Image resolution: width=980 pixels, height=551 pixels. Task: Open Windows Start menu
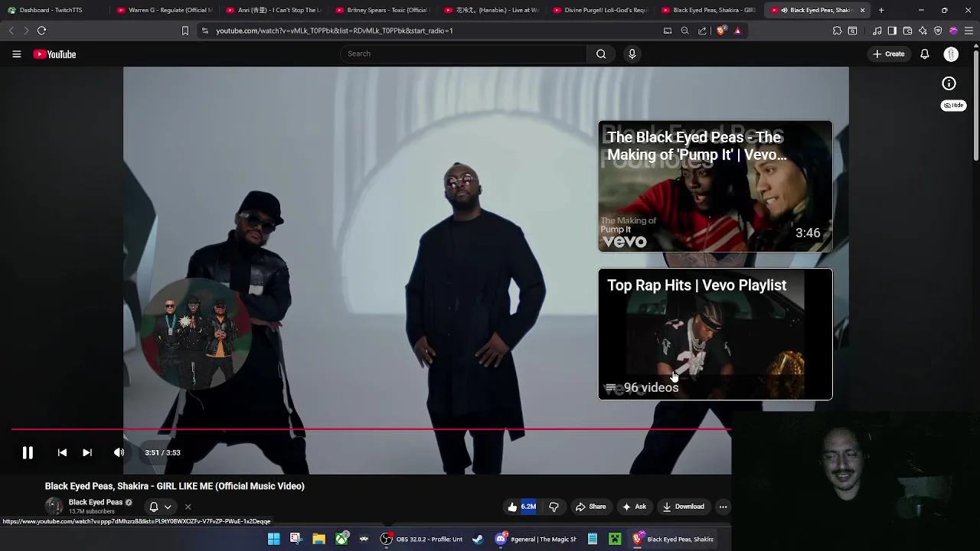273,539
